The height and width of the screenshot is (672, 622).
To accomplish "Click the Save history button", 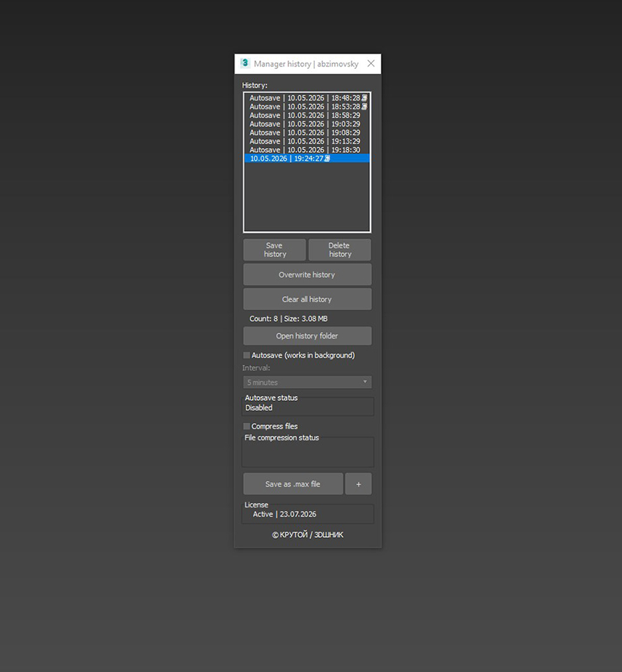I will 274,250.
